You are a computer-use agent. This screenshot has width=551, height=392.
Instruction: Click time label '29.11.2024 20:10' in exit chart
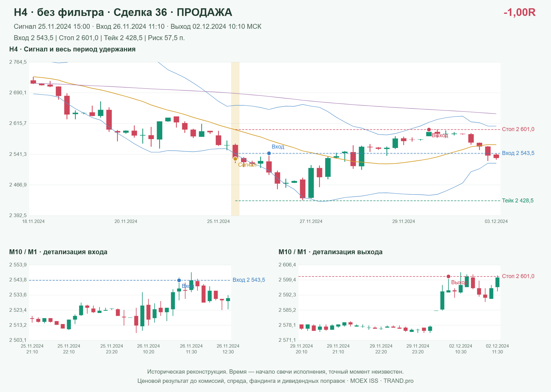click(302, 349)
